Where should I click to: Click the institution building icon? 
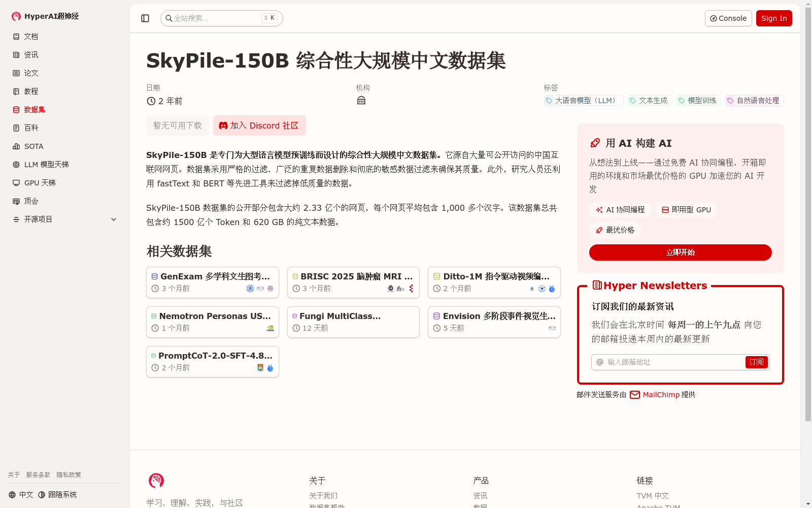[x=361, y=101]
